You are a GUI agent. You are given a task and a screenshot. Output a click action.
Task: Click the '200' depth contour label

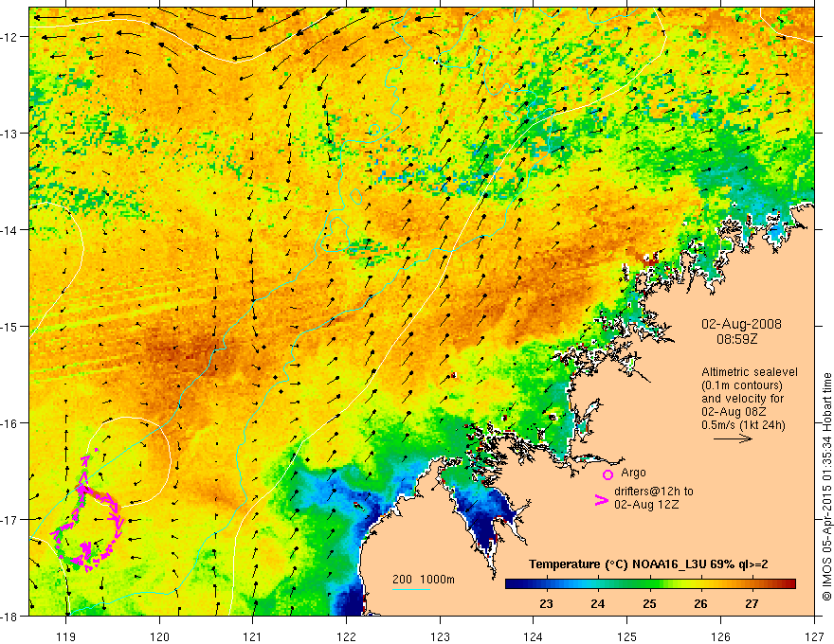(402, 580)
